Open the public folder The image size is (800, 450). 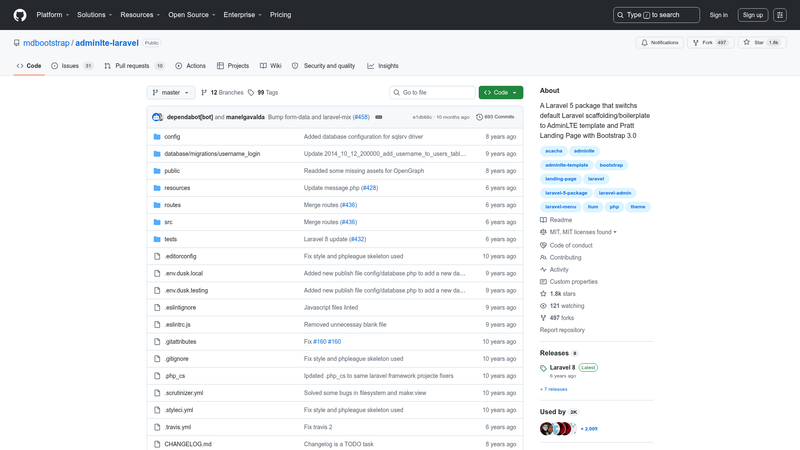172,171
